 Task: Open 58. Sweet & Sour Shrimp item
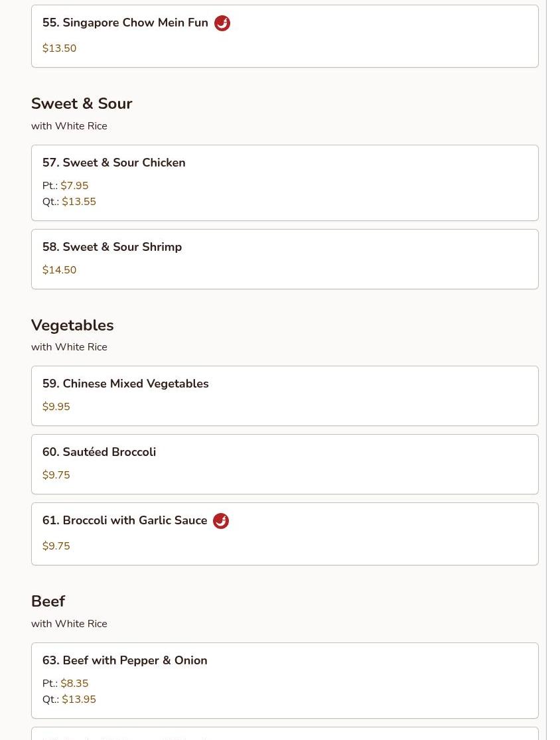coord(112,247)
